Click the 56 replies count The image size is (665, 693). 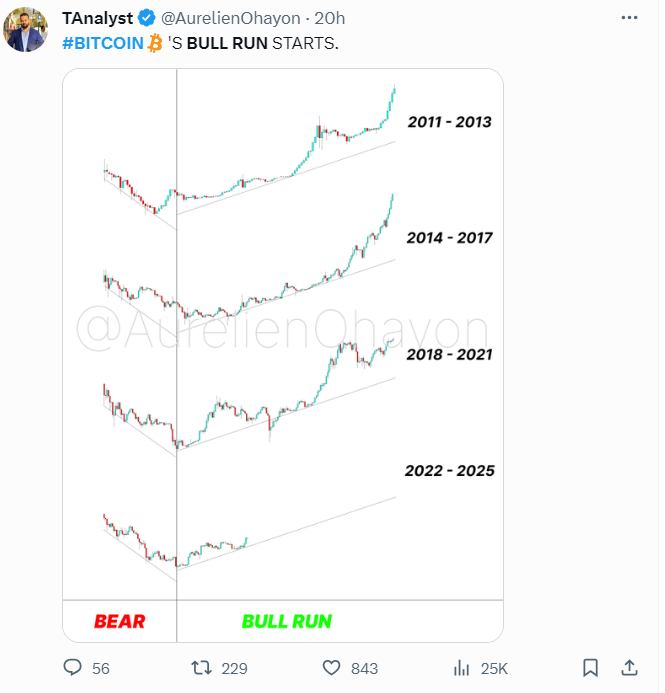(x=101, y=669)
